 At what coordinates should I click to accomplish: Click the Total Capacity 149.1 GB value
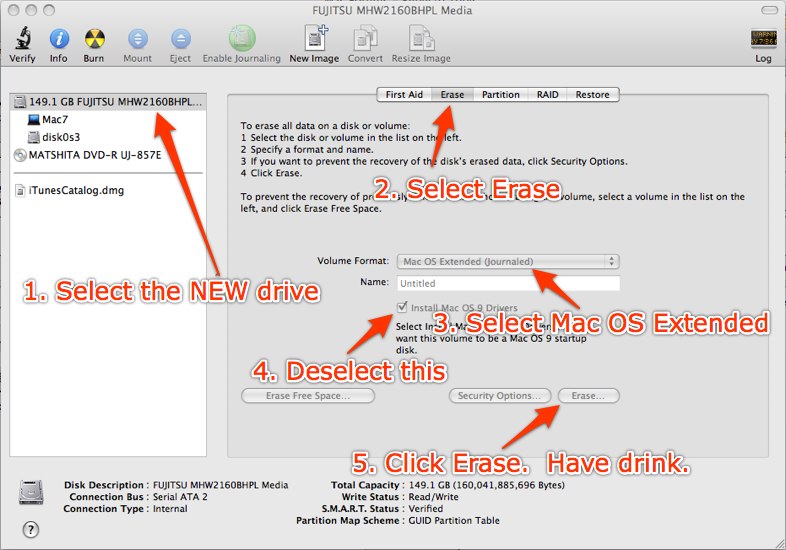coord(487,485)
